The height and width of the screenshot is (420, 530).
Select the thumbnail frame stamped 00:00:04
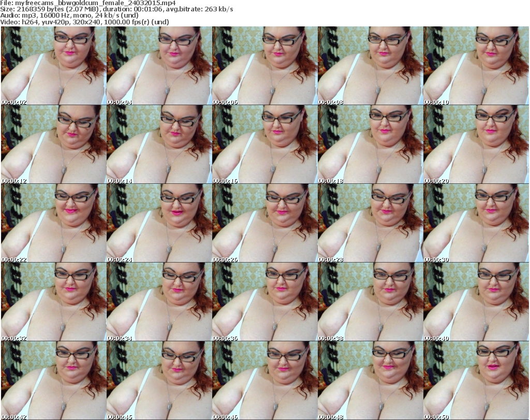click(x=159, y=66)
